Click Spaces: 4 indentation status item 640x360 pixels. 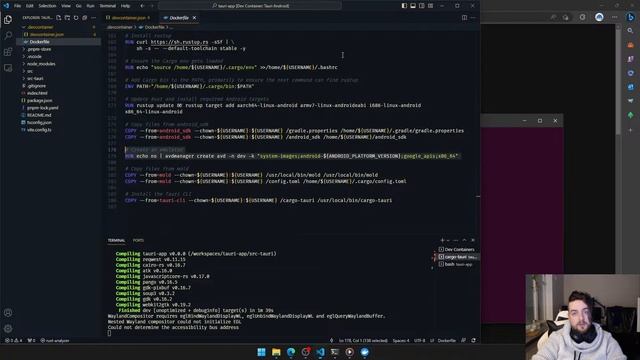click(400, 340)
